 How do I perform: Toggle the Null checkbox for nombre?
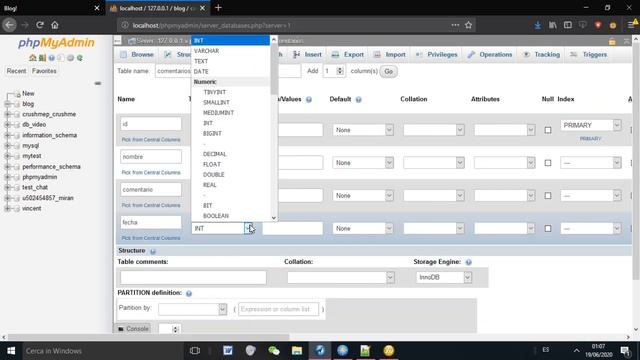click(x=548, y=163)
